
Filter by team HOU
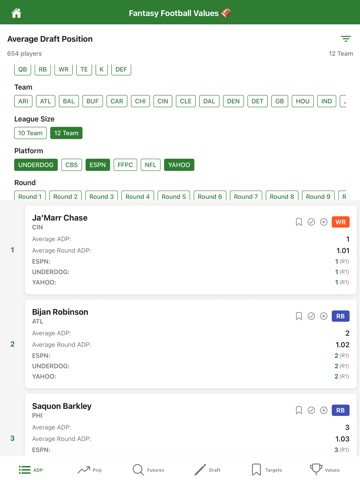coord(302,101)
